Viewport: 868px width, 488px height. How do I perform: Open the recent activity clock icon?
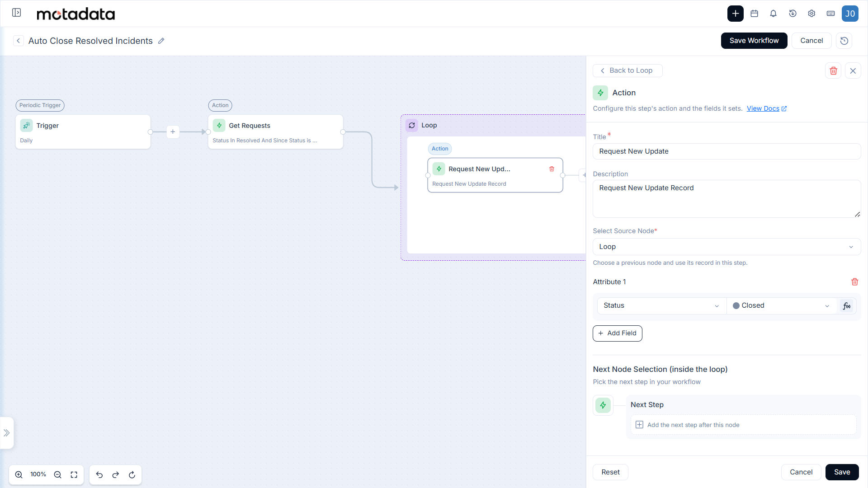(793, 14)
